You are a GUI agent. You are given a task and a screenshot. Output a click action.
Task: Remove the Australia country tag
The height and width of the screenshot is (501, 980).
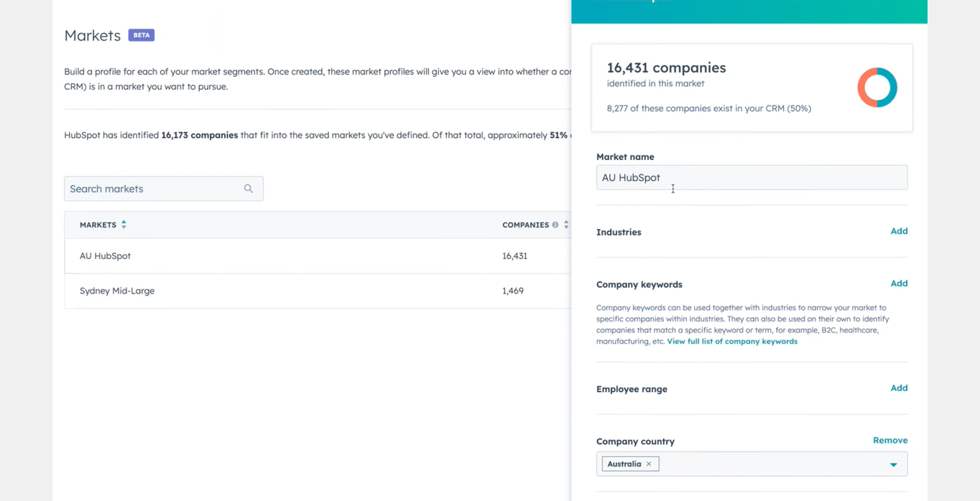[x=649, y=464]
